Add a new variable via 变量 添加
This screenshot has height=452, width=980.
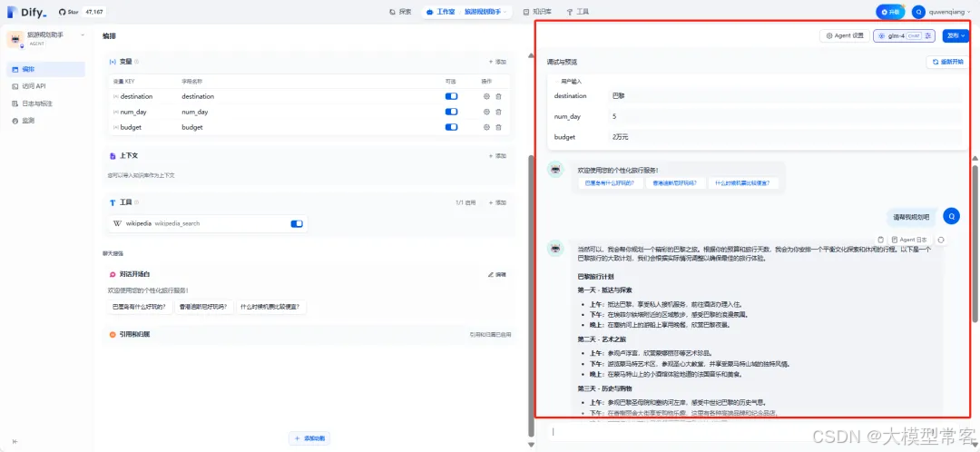[x=497, y=62]
